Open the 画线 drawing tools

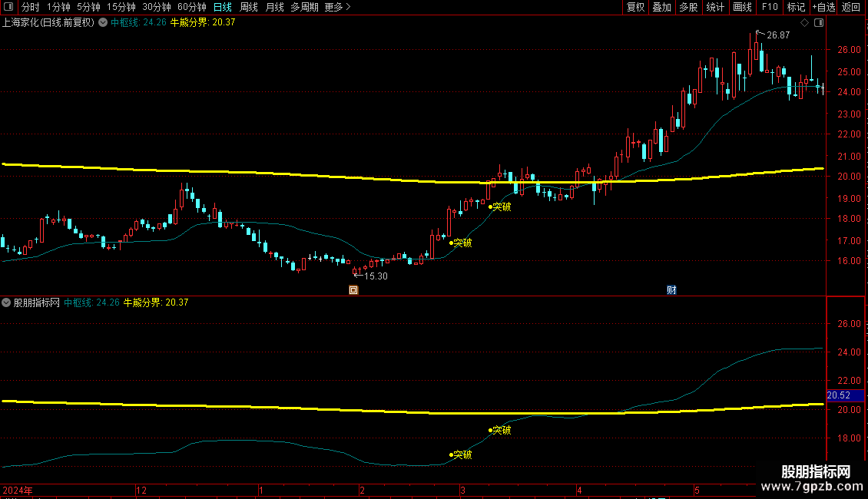point(742,7)
